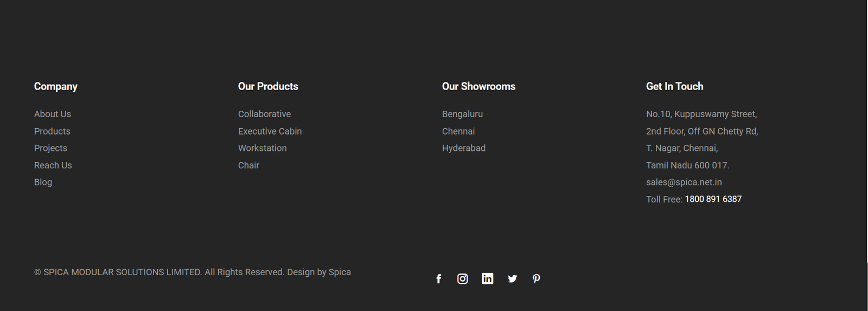Screen dimensions: 868x311
Task: Open the Pinterest social icon
Action: click(536, 279)
